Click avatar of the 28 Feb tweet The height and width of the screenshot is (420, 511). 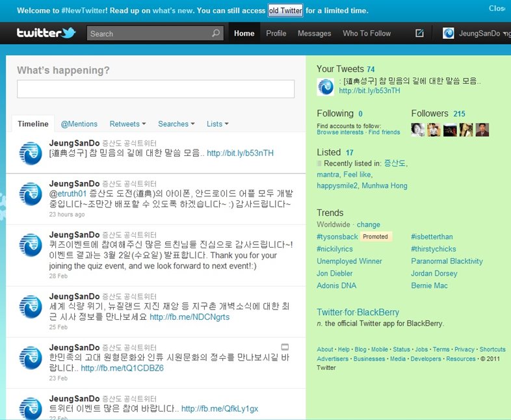pos(31,245)
